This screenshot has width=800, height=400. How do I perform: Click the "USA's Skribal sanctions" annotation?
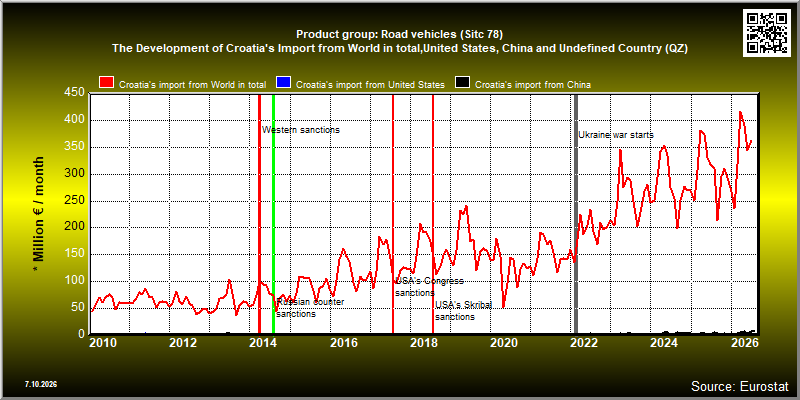point(463,311)
